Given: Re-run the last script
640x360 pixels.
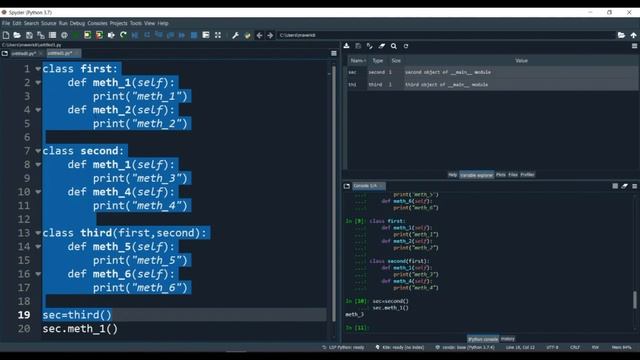Looking at the screenshot, I should click(123, 36).
